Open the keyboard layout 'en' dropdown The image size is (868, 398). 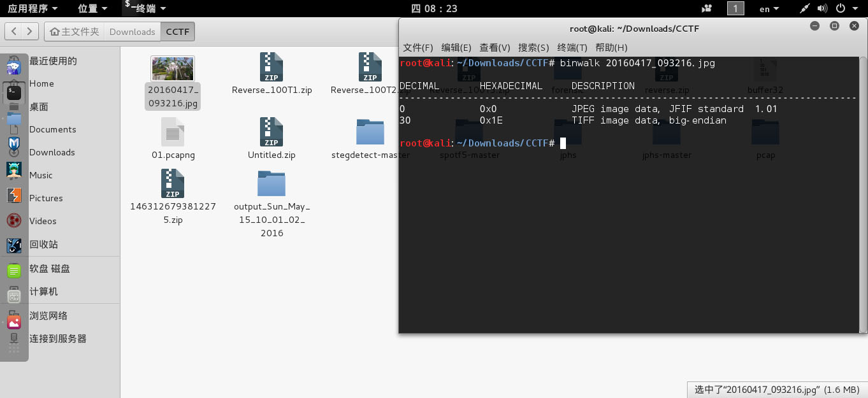(769, 8)
